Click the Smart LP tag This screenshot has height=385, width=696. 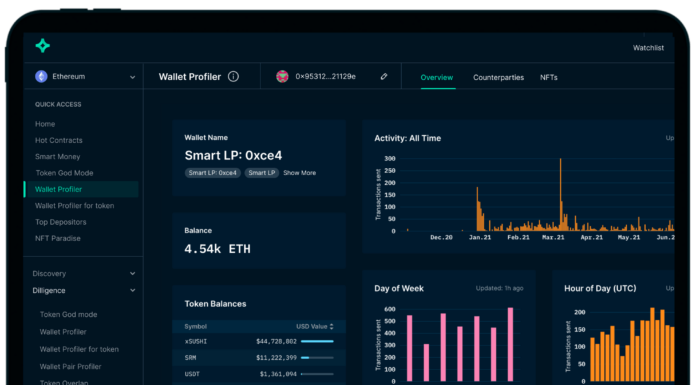click(262, 173)
